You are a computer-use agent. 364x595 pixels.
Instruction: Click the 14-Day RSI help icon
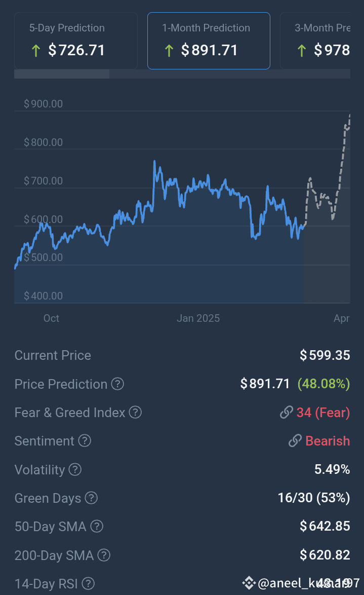88,584
